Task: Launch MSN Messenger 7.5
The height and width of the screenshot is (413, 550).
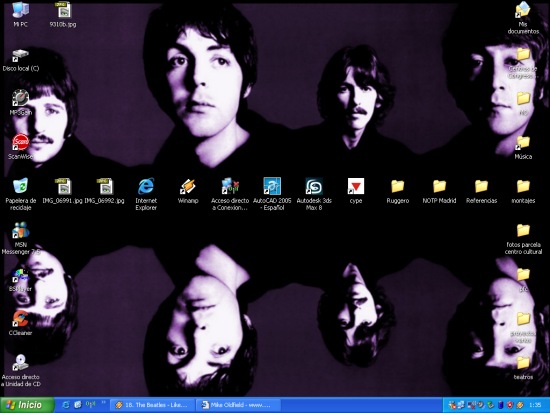Action: coord(21,238)
